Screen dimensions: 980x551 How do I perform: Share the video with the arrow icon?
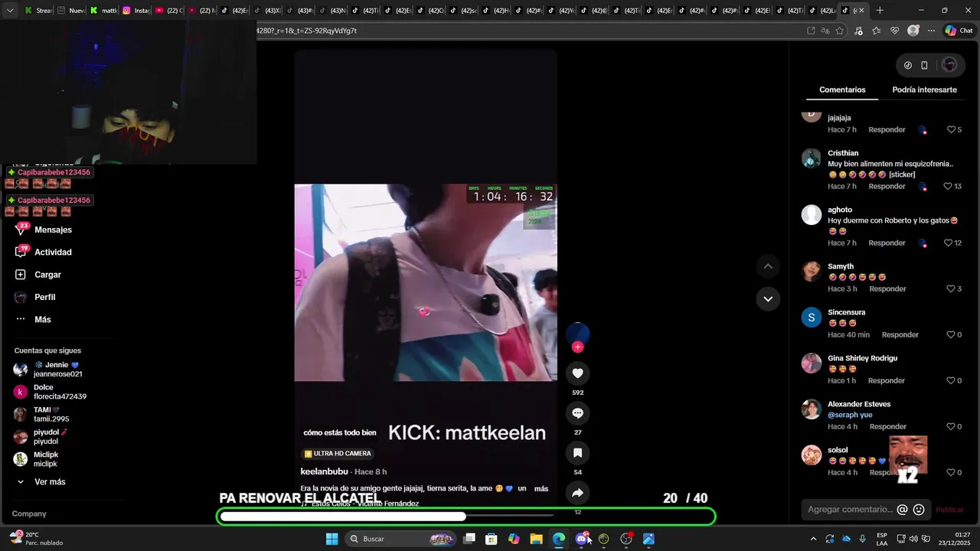tap(577, 493)
